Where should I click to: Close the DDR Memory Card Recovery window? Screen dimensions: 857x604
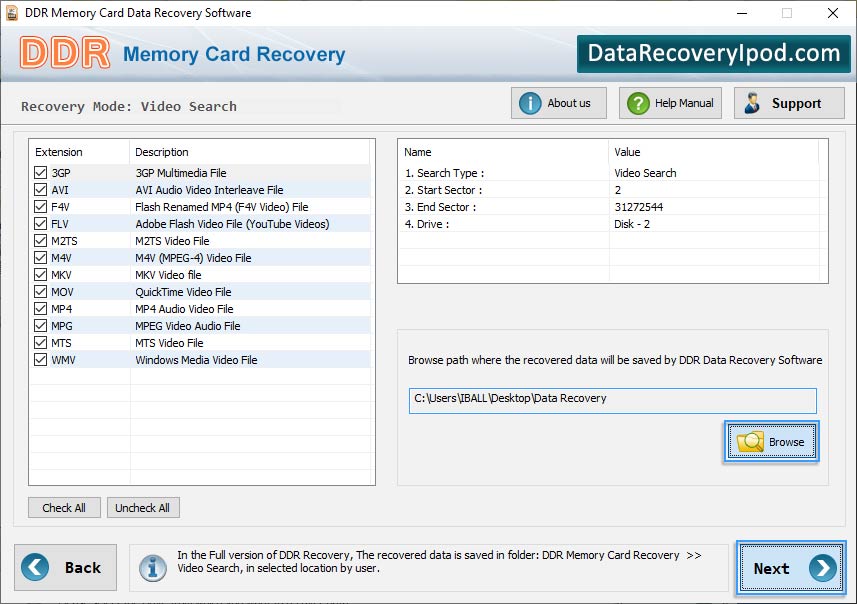coord(832,13)
